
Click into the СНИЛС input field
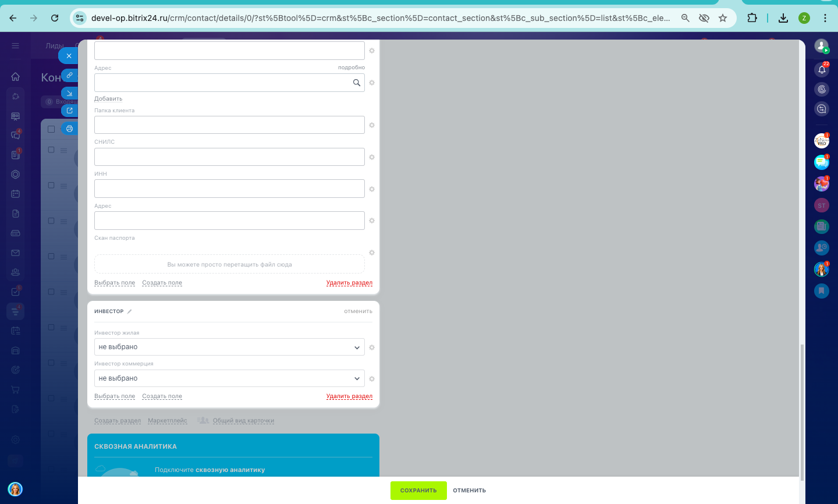pos(229,157)
